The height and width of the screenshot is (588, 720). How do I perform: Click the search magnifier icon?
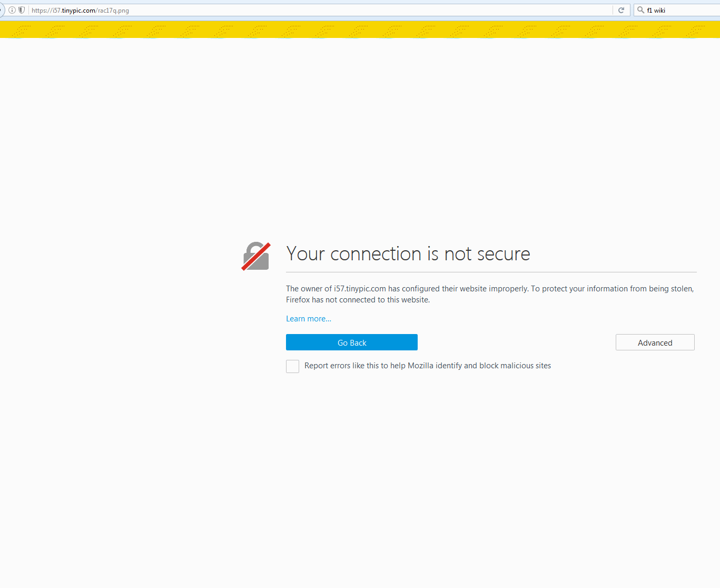[x=641, y=10]
